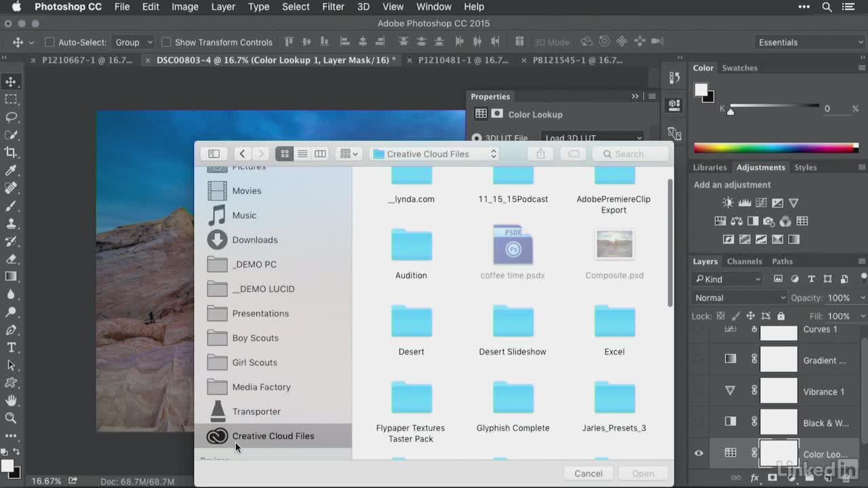Add a Brightness/Contrast adjustment
This screenshot has height=488, width=868.
pos(728,203)
